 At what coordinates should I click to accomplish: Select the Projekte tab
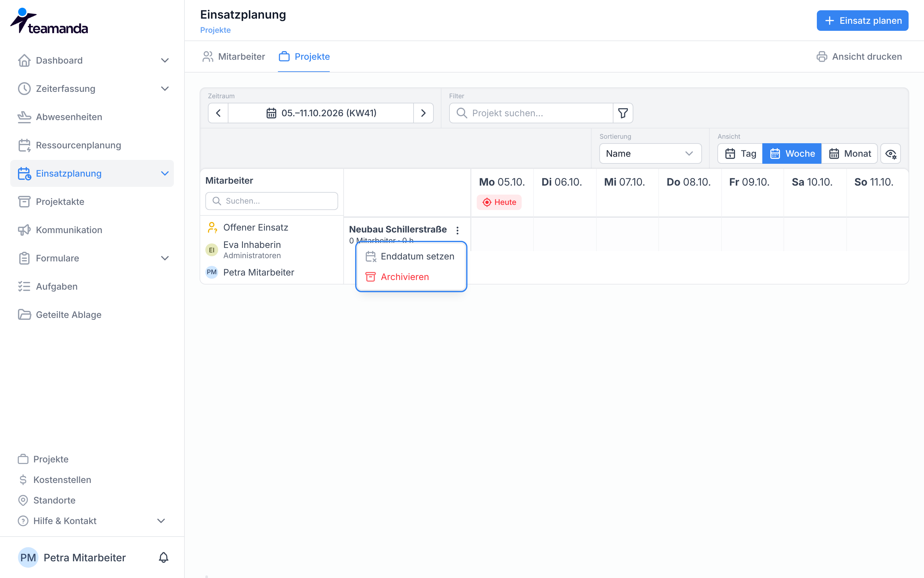click(x=304, y=57)
